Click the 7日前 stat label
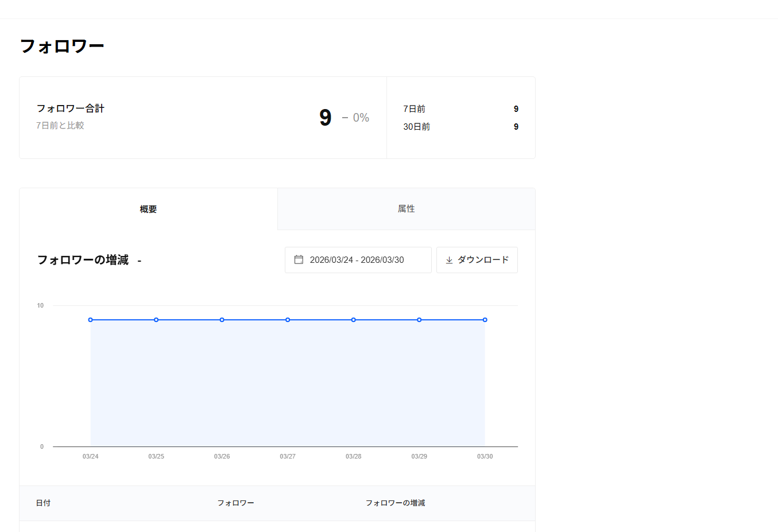This screenshot has height=532, width=778. 414,109
